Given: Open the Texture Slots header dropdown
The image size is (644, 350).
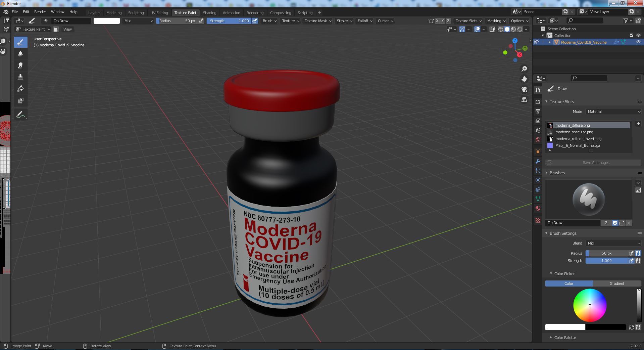Looking at the screenshot, I should pos(468,21).
